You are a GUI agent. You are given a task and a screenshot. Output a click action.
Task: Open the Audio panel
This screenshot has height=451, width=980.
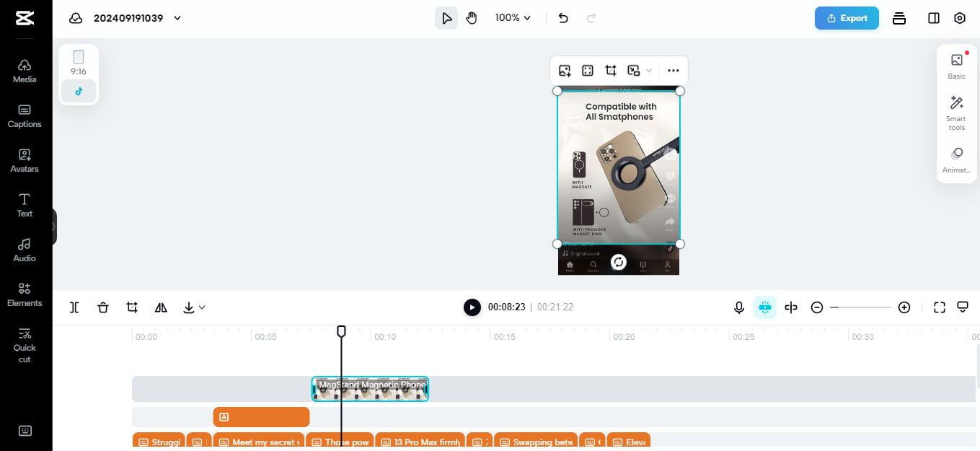pyautogui.click(x=25, y=250)
